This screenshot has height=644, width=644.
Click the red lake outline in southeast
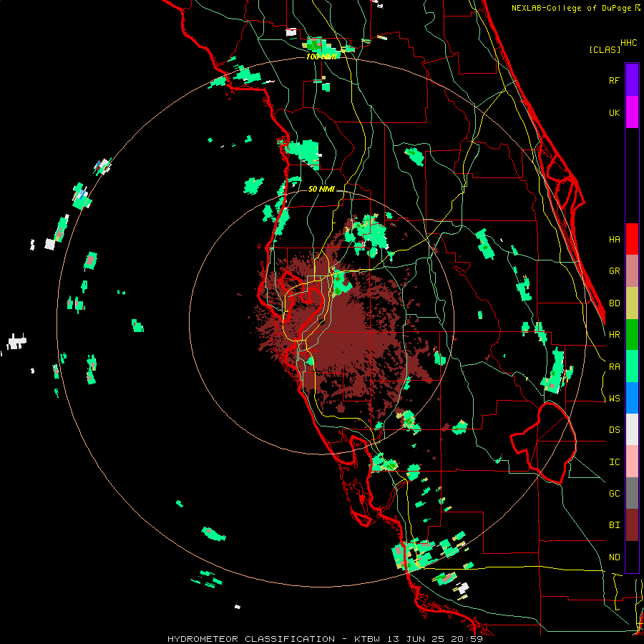point(543,443)
